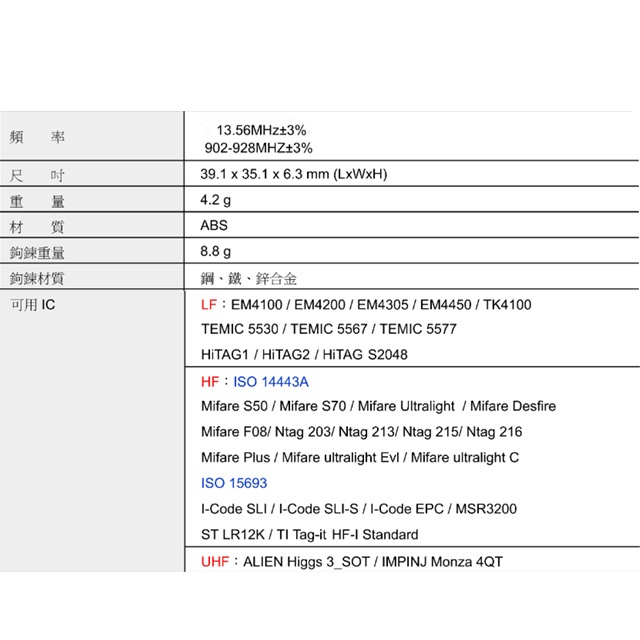
Task: Click the 尺吋 row label
Action: pos(37,176)
